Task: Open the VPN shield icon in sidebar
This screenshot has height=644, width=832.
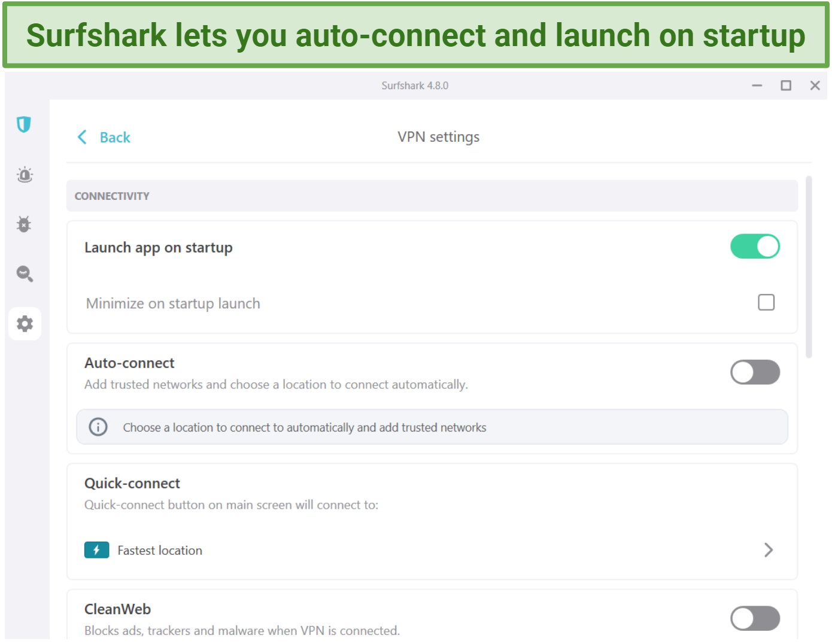Action: [24, 124]
